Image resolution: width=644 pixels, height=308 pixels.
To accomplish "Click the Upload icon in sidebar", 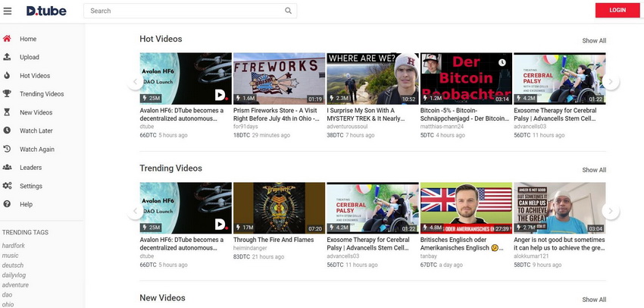I will coord(7,57).
